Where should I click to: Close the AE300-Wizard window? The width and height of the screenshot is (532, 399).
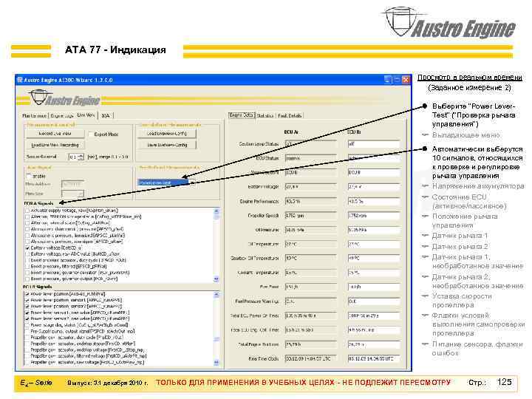pos(406,80)
